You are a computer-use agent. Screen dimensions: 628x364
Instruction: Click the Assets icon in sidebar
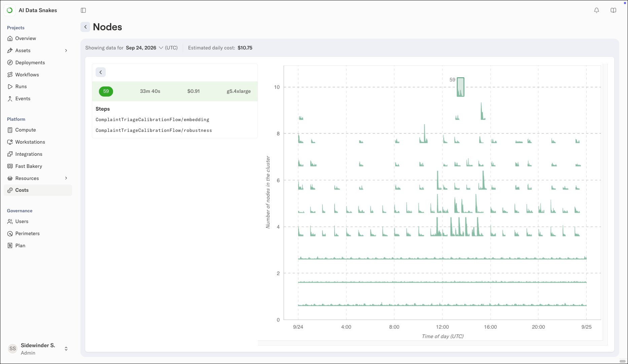tap(10, 50)
